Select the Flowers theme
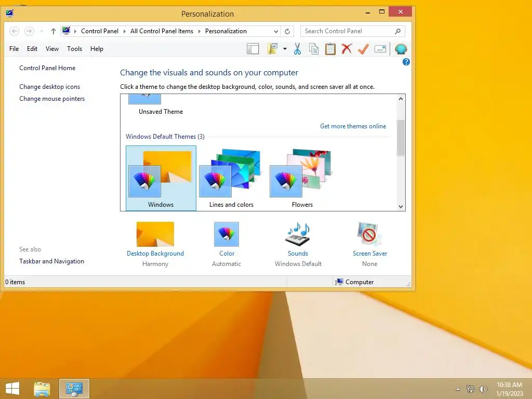532x399 pixels. pos(302,178)
